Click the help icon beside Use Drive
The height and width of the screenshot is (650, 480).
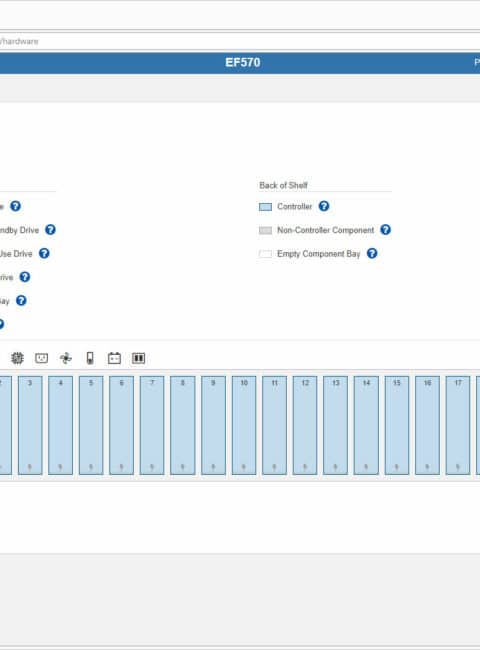click(x=44, y=253)
